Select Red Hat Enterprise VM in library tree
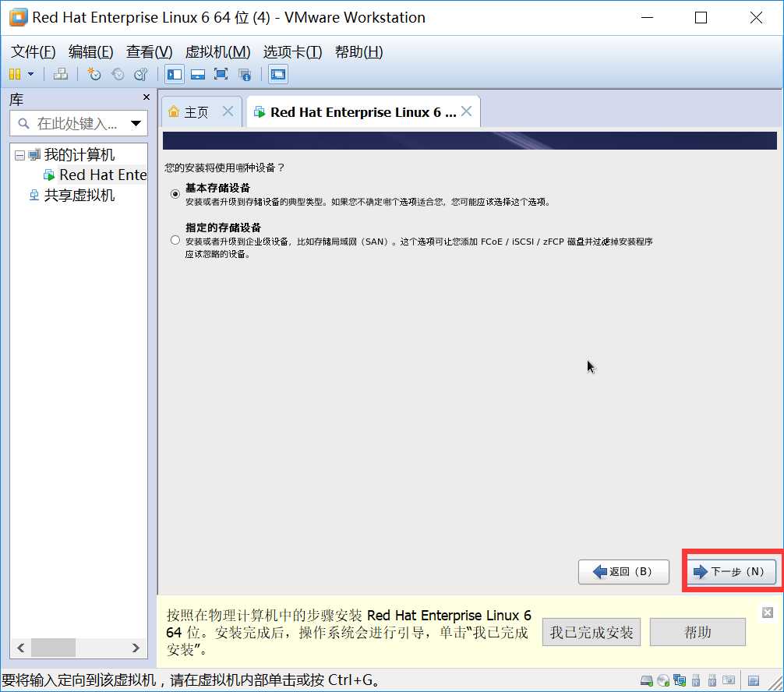 click(x=103, y=175)
